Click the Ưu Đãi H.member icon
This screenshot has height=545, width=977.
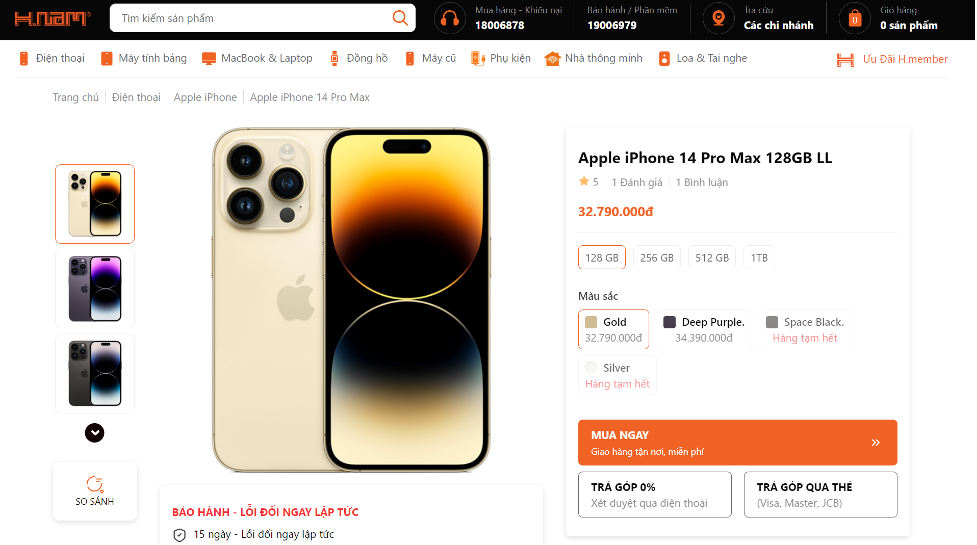coord(845,59)
